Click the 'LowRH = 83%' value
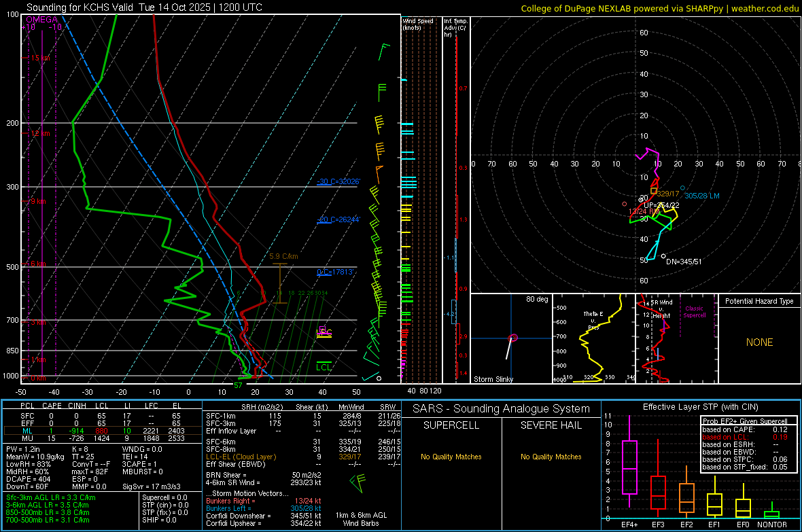 [28, 465]
